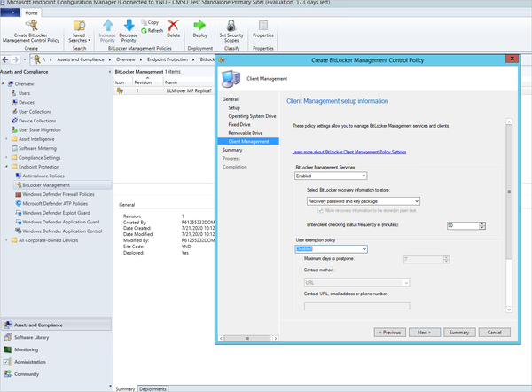Viewport: 532px width, 392px height.
Task: Open the Home ribbon tab
Action: click(x=31, y=13)
